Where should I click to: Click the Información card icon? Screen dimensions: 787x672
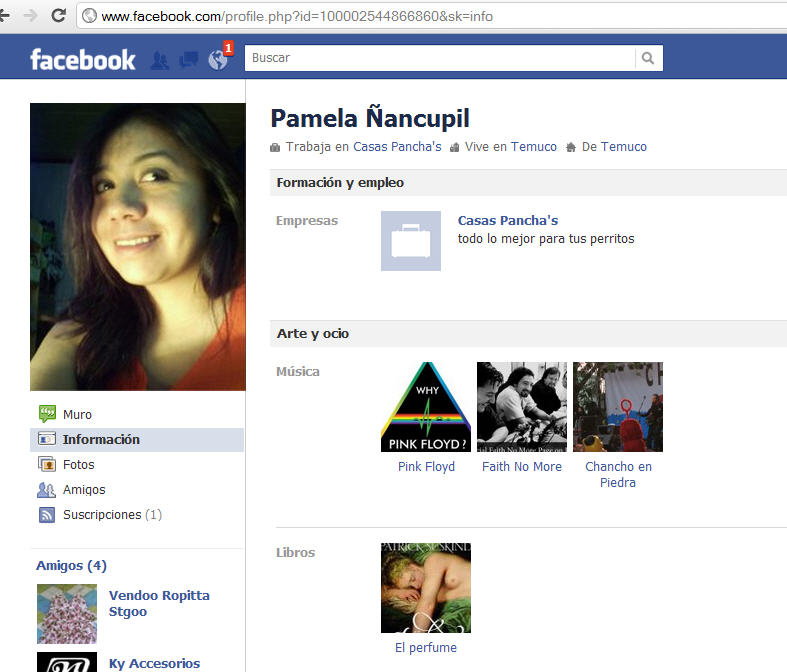(x=47, y=439)
